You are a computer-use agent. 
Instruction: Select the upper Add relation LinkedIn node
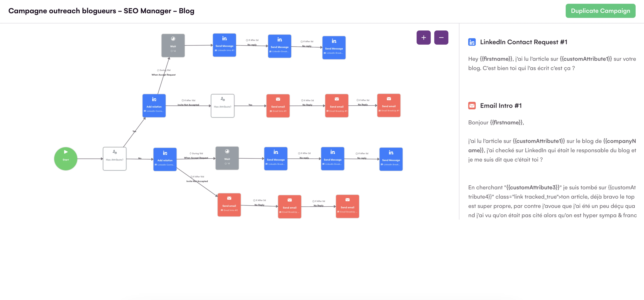pyautogui.click(x=154, y=106)
